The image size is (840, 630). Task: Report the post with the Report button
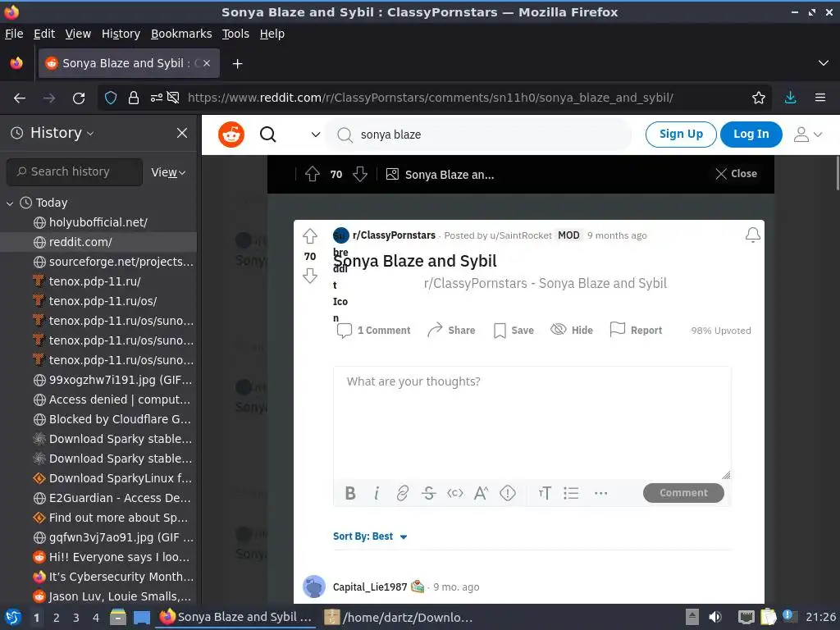636,330
